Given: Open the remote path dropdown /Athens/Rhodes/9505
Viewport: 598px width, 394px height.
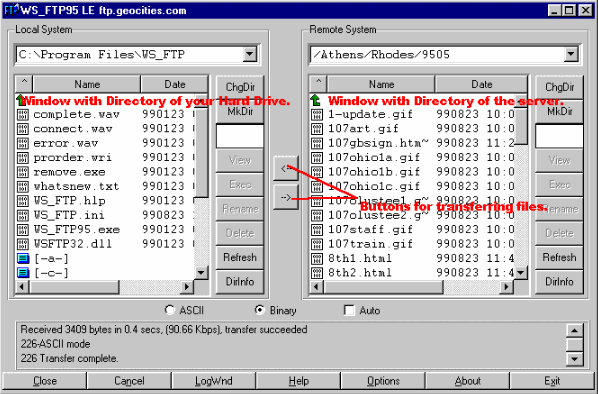Looking at the screenshot, I should (571, 54).
